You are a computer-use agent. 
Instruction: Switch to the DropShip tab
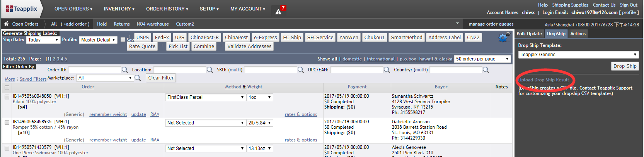(x=556, y=34)
